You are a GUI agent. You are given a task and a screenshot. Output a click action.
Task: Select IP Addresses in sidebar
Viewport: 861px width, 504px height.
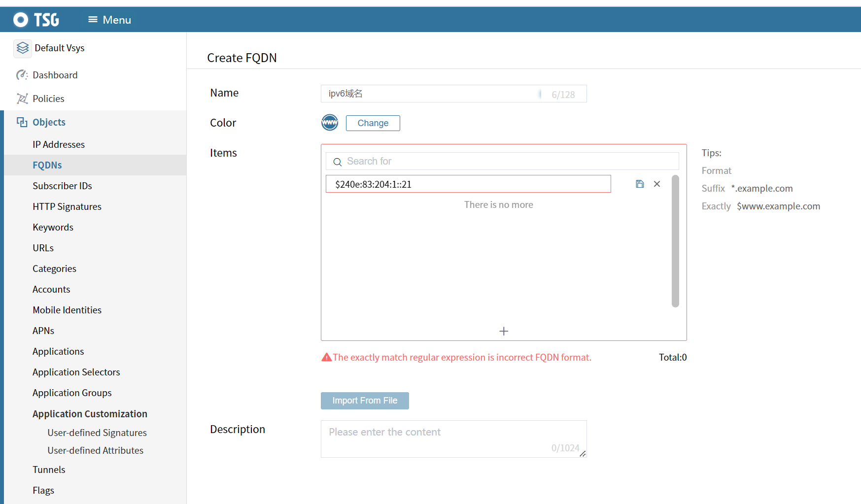click(59, 144)
